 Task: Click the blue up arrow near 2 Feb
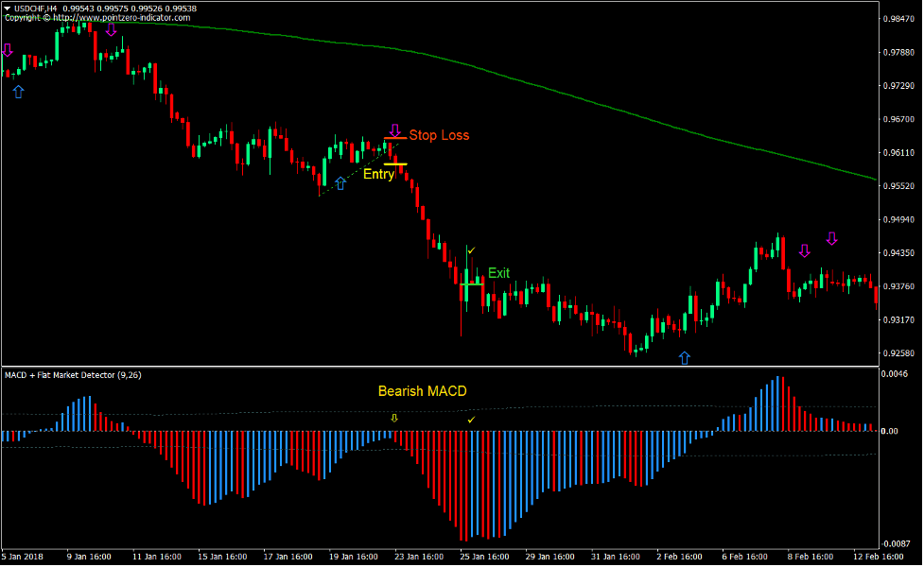(x=684, y=357)
